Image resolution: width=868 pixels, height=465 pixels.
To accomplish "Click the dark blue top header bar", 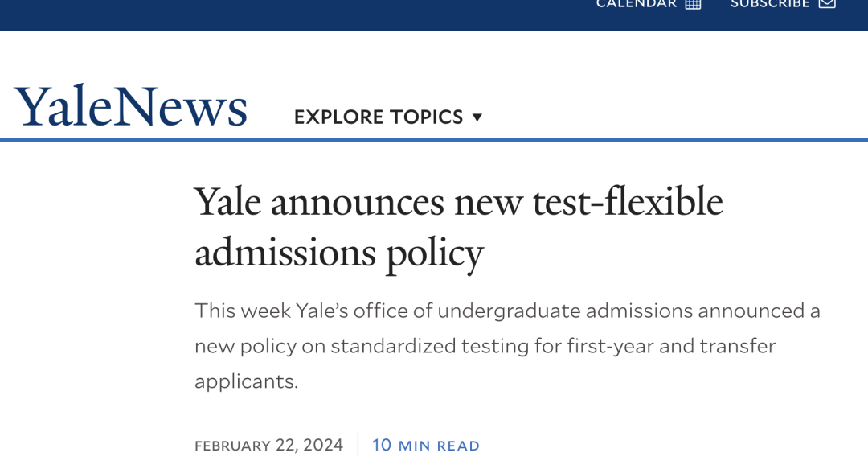I will [x=321, y=14].
